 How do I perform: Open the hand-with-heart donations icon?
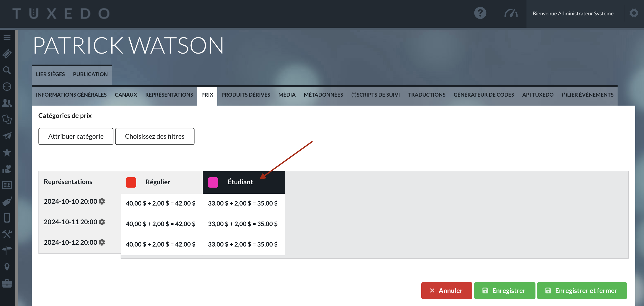[x=7, y=169]
